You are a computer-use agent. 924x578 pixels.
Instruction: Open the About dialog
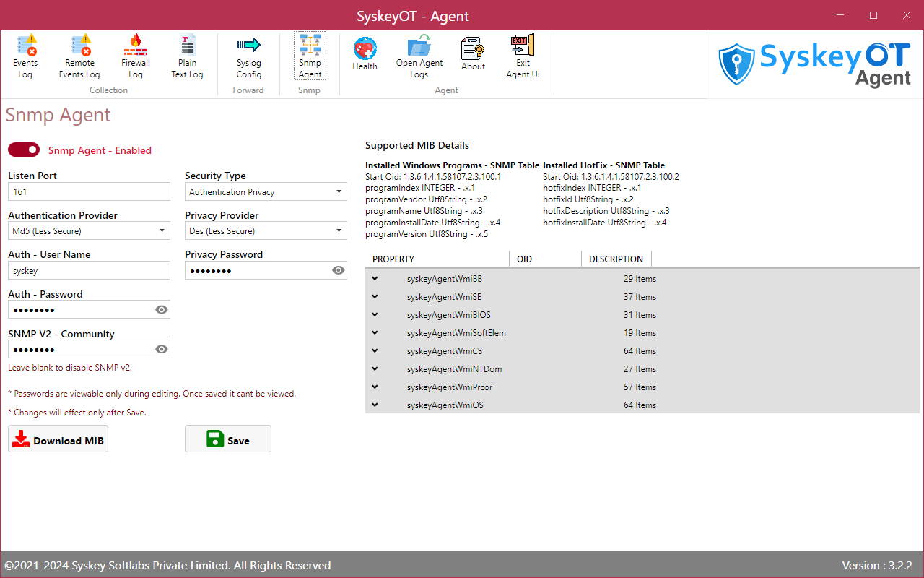473,54
